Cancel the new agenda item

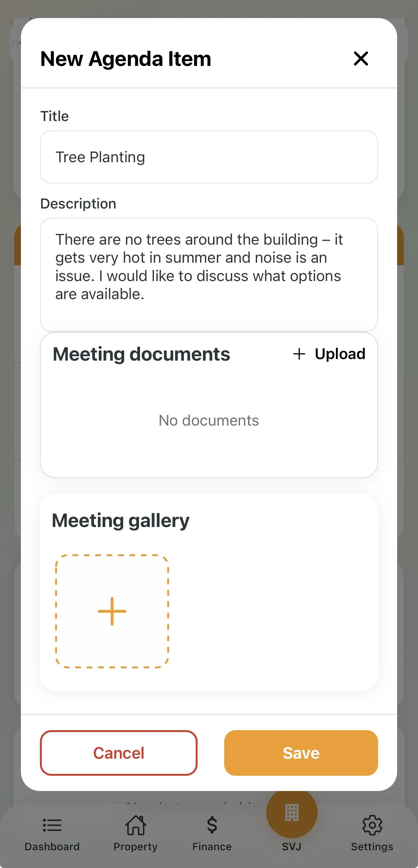click(118, 753)
